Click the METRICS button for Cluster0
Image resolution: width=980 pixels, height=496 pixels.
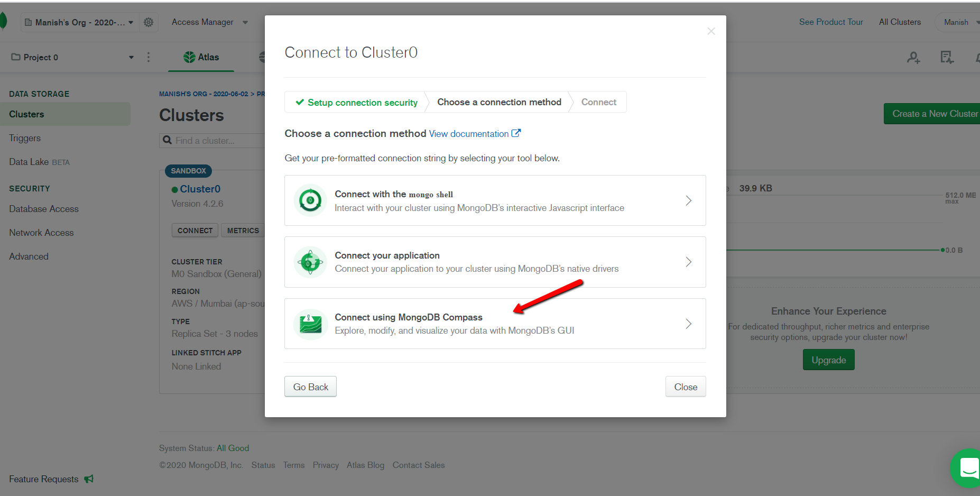pos(243,231)
